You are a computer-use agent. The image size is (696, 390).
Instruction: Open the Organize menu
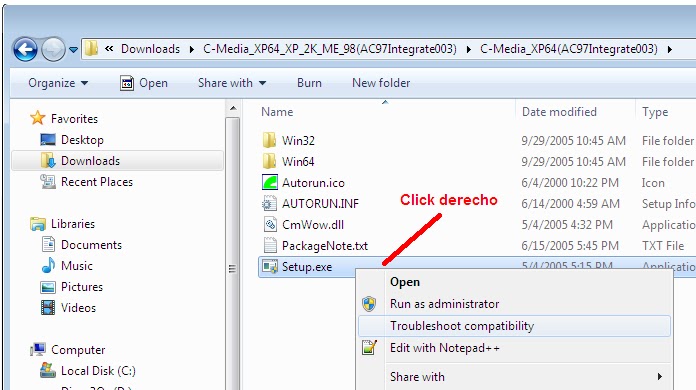coord(58,83)
